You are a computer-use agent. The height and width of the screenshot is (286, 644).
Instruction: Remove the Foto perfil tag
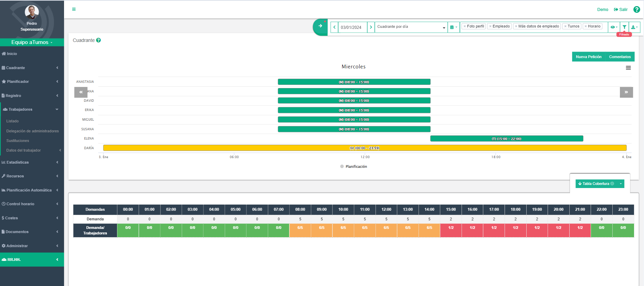click(x=465, y=26)
